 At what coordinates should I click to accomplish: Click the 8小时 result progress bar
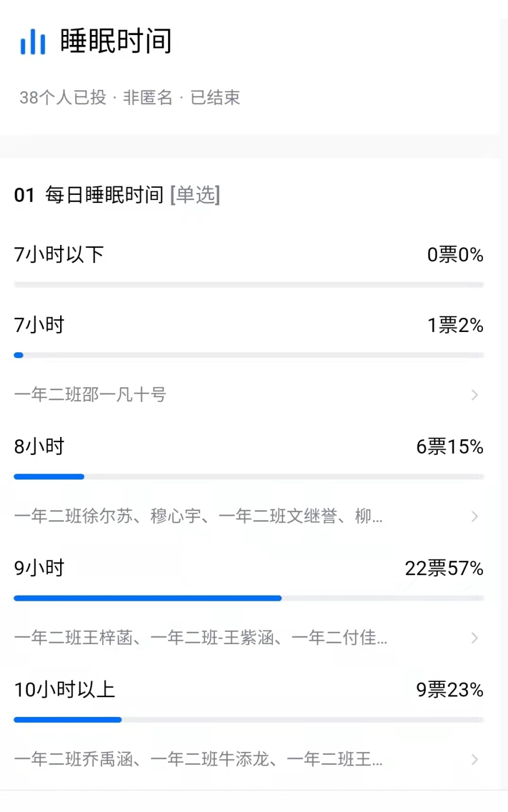tap(249, 477)
